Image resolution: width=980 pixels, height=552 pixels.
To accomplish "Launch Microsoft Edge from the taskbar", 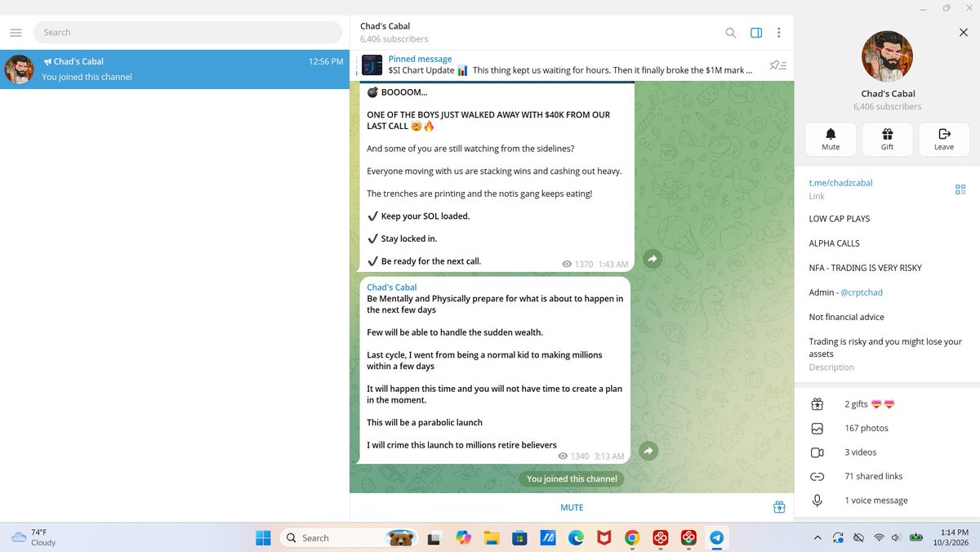I will pos(576,537).
